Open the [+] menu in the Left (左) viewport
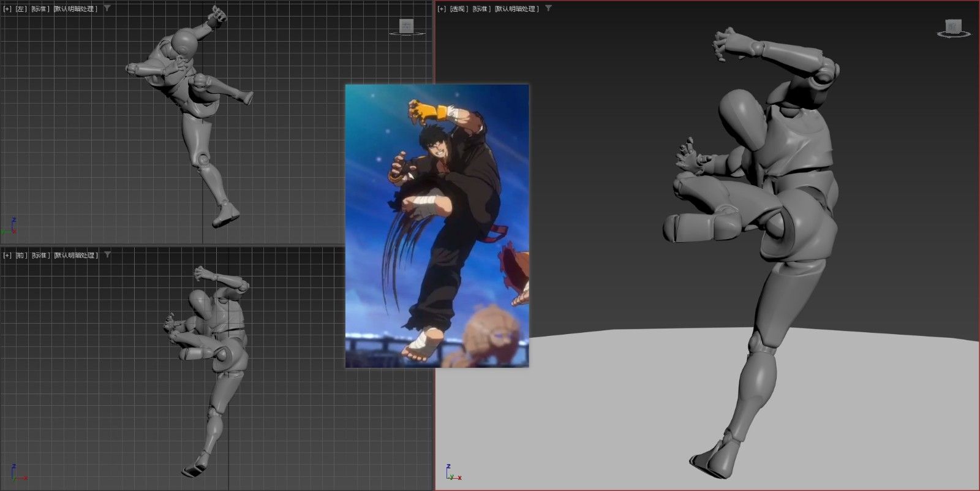 tap(7, 9)
